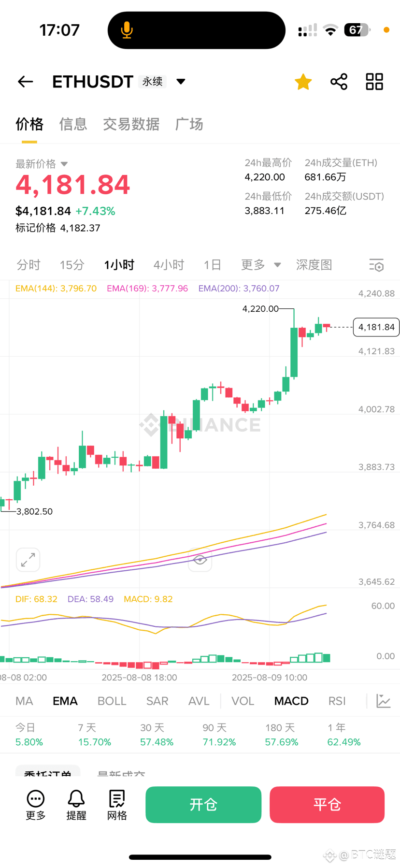This screenshot has width=400, height=868.
Task: Tap the 今日 5.80% performance
Action: (29, 735)
